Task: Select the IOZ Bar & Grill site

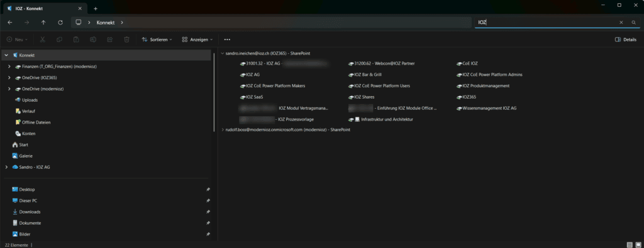Action: [x=365, y=75]
